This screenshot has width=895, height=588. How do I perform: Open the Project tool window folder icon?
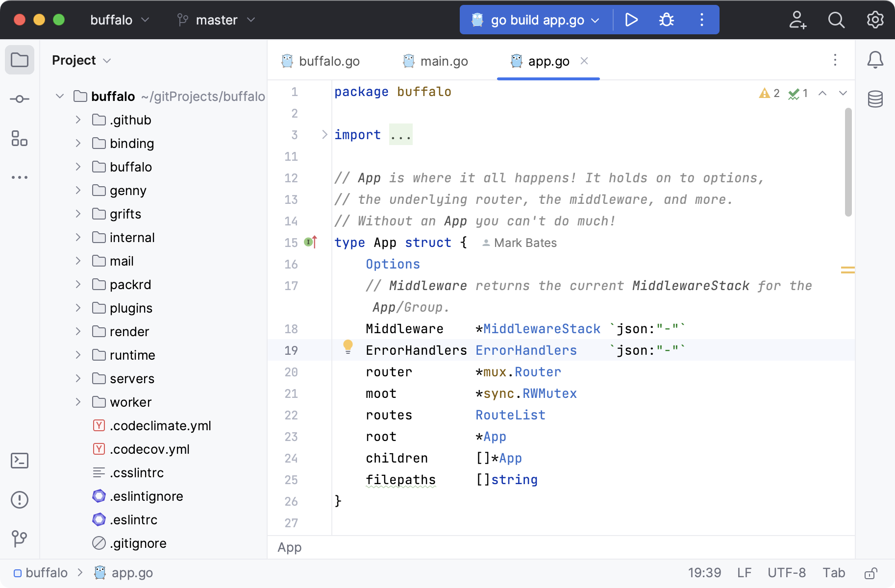(20, 60)
